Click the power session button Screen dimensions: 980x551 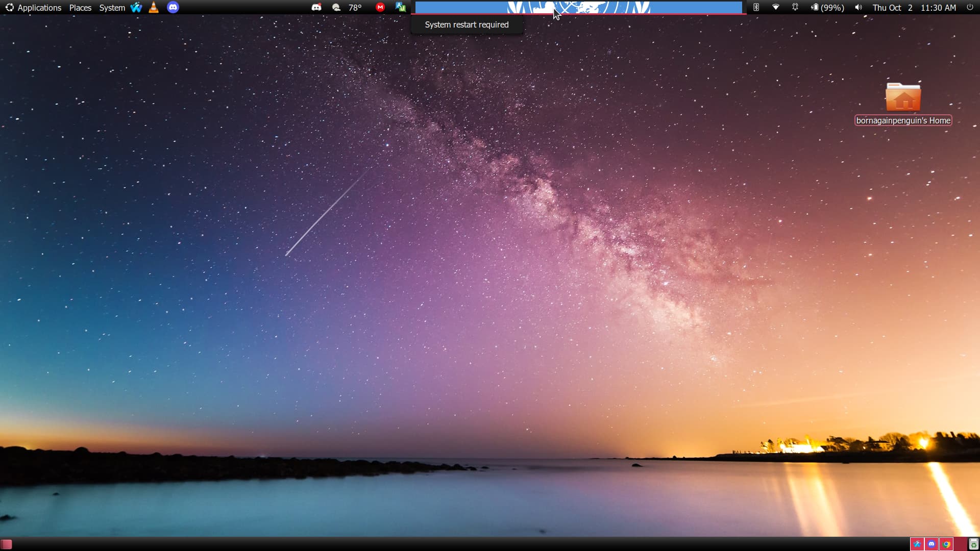coord(970,7)
